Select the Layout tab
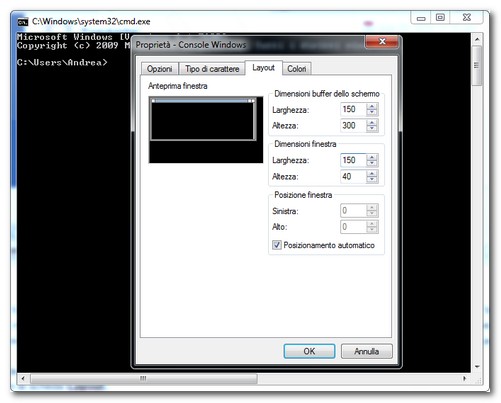Screen dimensions: 501x403 pos(263,68)
